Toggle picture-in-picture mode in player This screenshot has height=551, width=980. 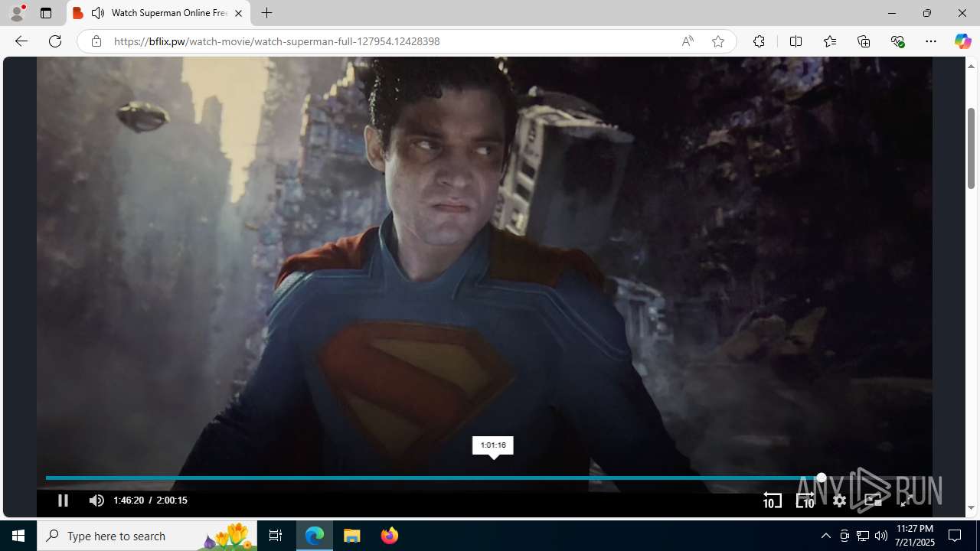pos(873,500)
